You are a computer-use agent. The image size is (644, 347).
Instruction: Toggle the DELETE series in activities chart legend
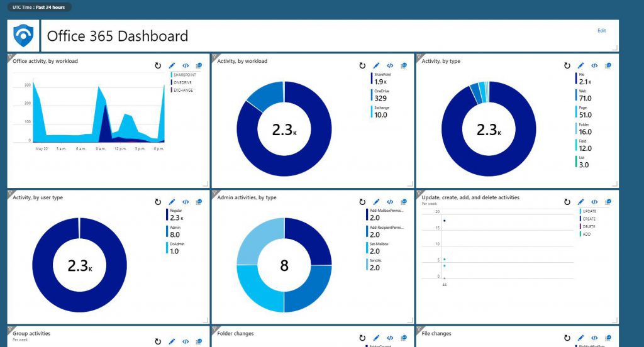[x=589, y=226]
